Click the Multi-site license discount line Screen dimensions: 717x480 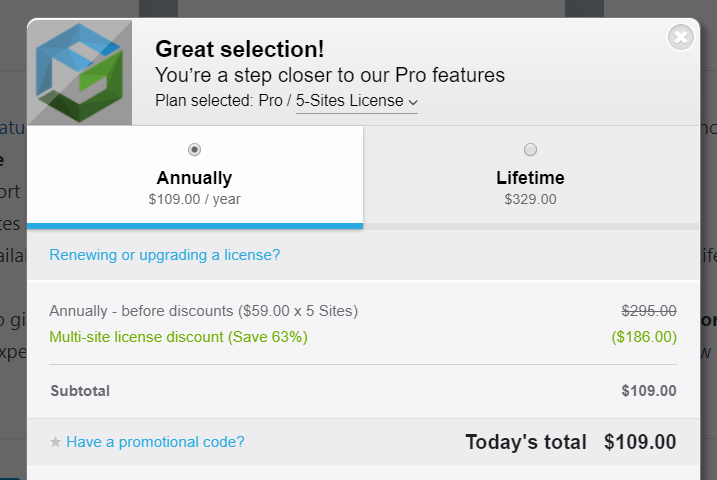click(x=178, y=337)
